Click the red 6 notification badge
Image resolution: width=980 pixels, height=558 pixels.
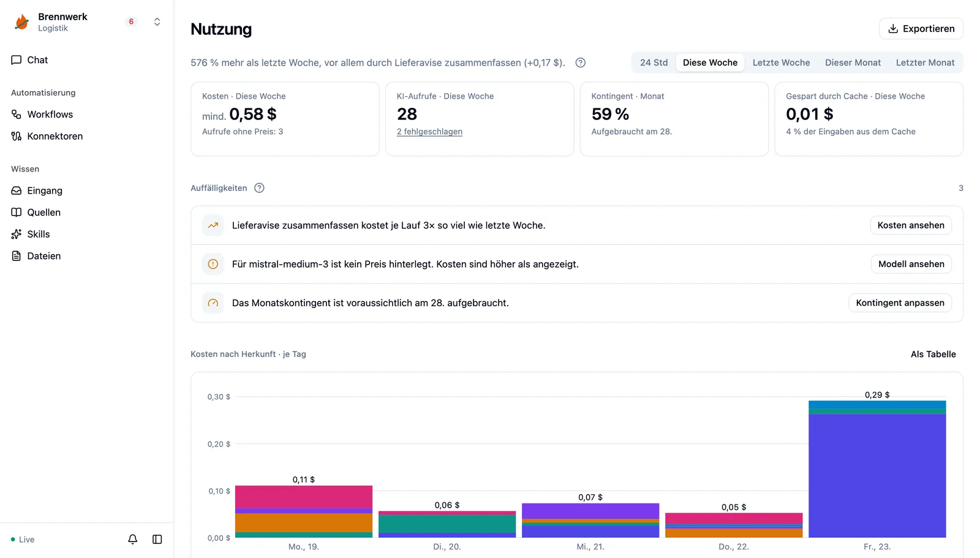coord(131,22)
